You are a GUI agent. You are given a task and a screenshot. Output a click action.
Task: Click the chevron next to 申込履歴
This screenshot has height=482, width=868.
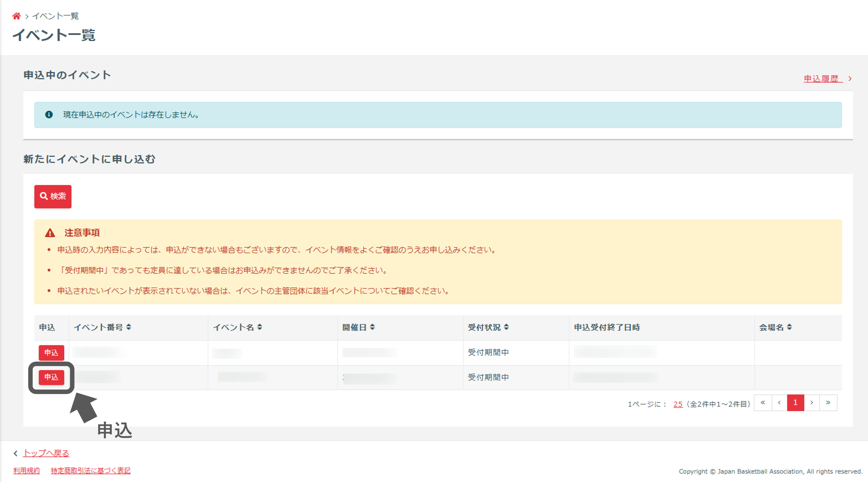(850, 79)
